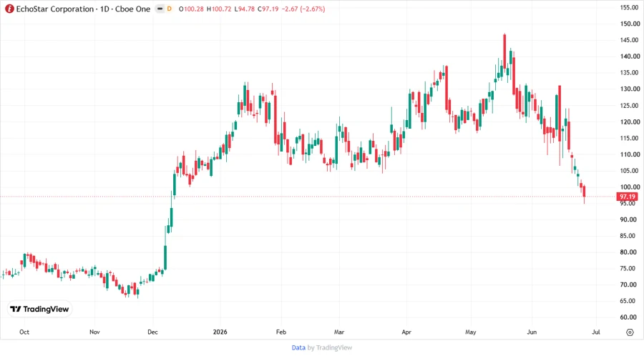Click the low value L94.78
Image resolution: width=644 pixels, height=356 pixels.
pyautogui.click(x=245, y=9)
